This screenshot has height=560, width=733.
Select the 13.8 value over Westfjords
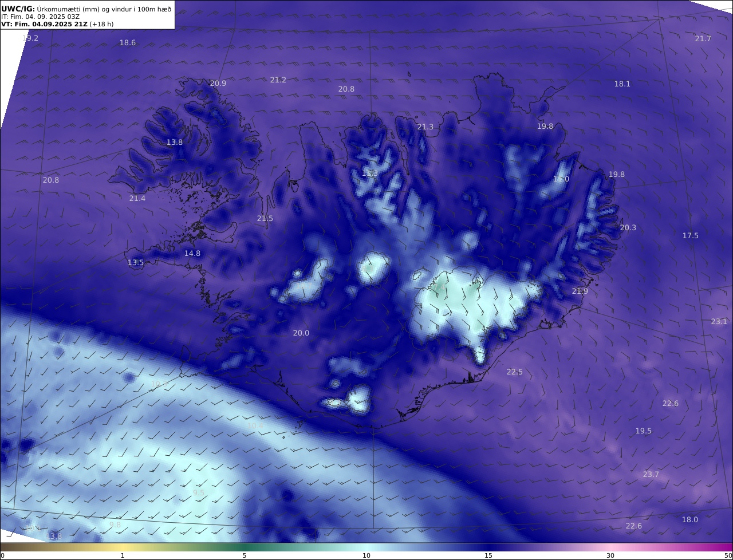[174, 143]
